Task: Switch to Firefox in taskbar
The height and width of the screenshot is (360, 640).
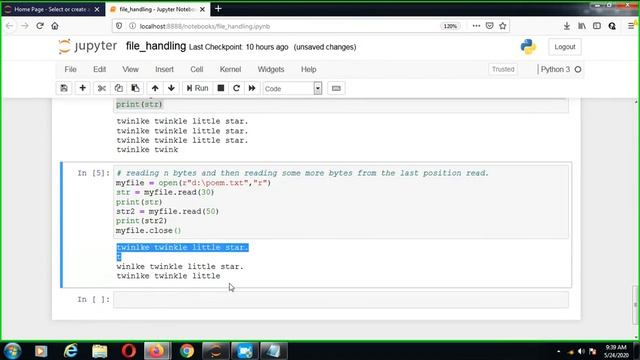Action: click(157, 351)
